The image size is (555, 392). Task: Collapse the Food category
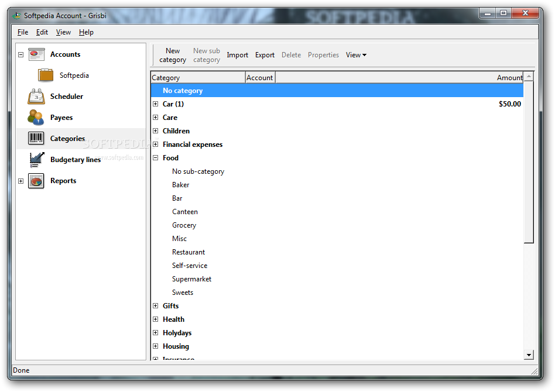coord(155,158)
